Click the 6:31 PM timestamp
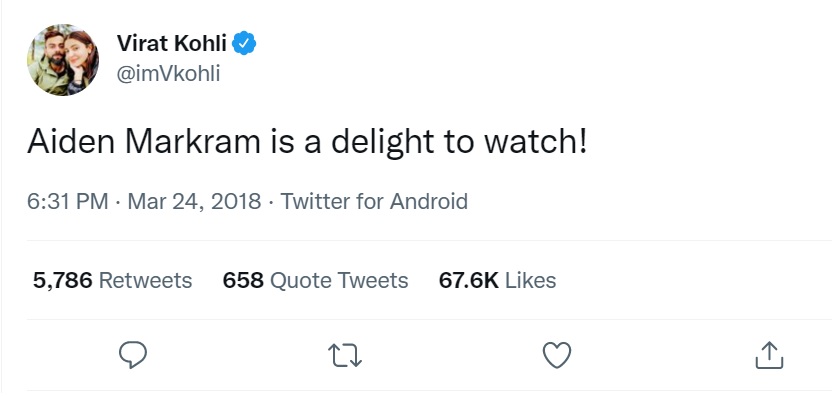This screenshot has width=832, height=396. pos(68,202)
